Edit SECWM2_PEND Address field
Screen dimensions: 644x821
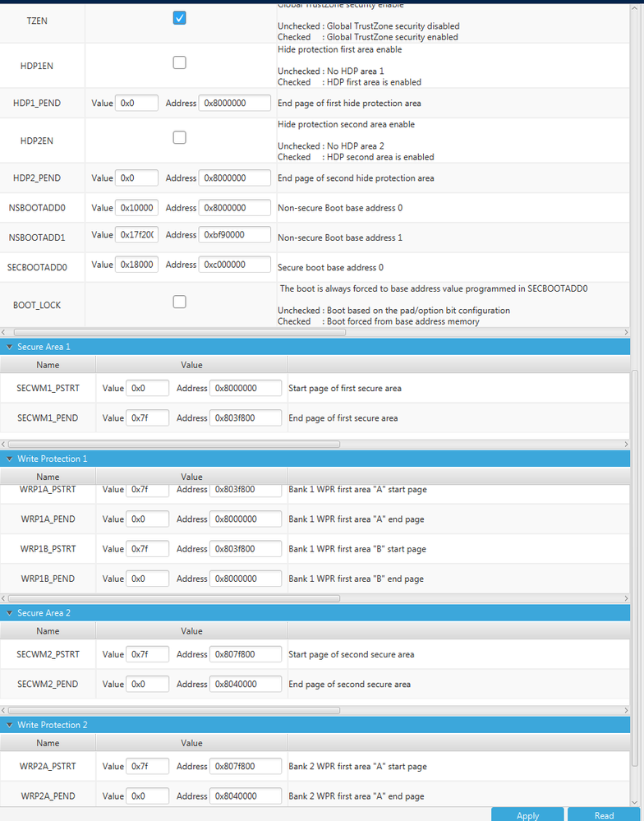(x=246, y=685)
